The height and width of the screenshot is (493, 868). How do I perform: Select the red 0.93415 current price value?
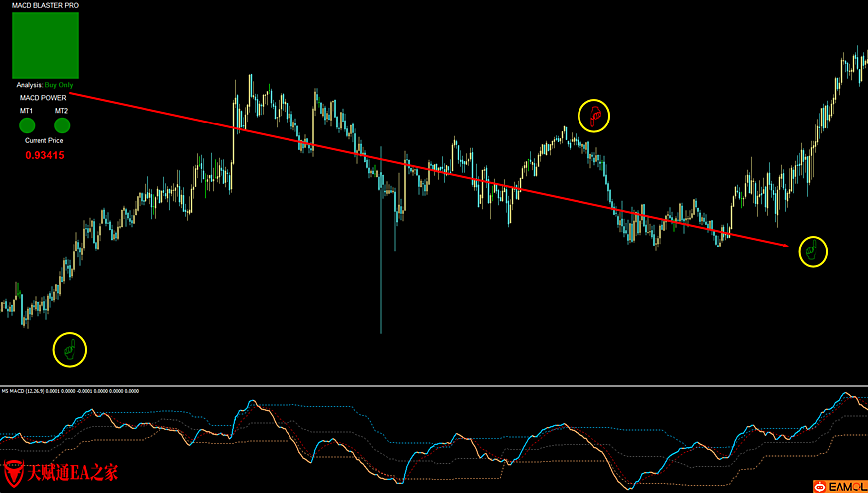click(x=45, y=155)
